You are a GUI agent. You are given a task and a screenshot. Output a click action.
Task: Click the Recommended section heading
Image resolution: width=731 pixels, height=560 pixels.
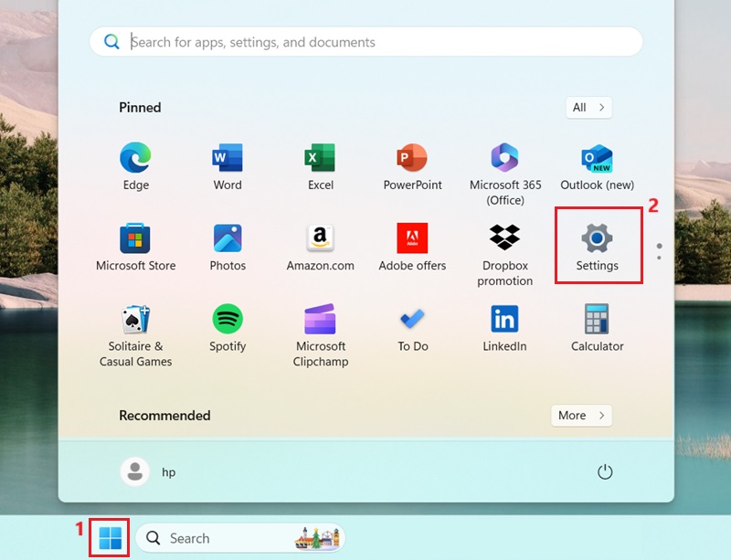coord(164,416)
